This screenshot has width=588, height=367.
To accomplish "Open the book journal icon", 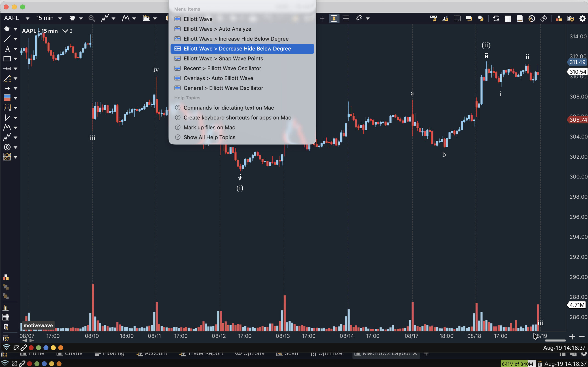I will tap(520, 18).
